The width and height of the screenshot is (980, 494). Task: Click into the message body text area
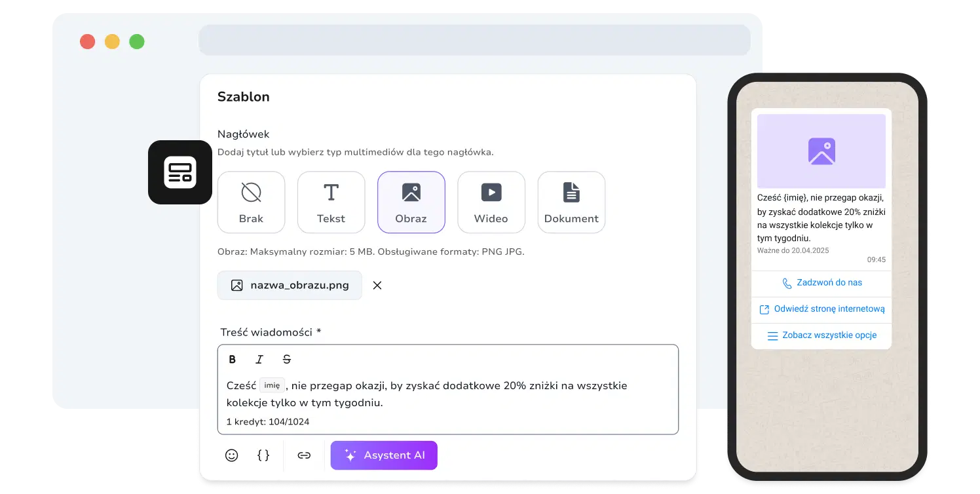pos(448,389)
